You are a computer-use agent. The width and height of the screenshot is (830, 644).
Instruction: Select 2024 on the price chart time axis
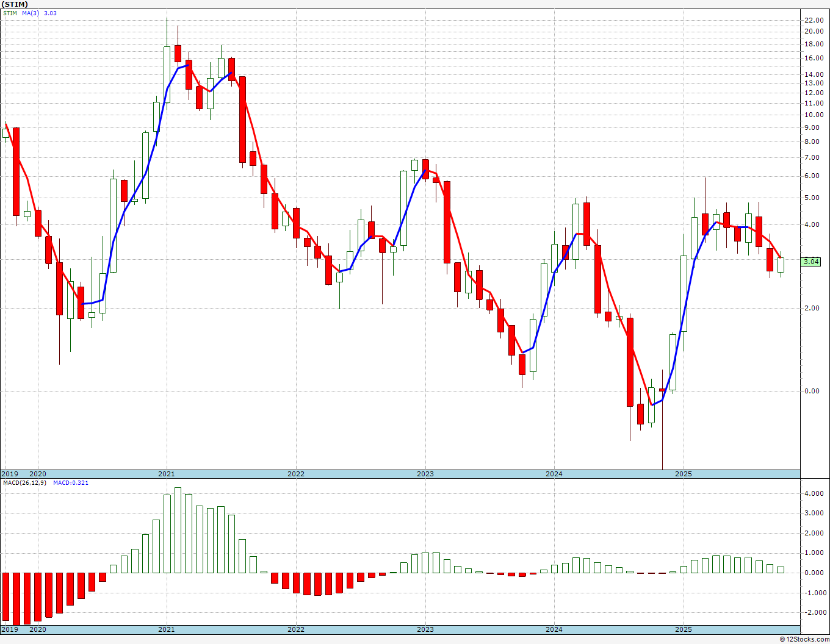coord(554,474)
